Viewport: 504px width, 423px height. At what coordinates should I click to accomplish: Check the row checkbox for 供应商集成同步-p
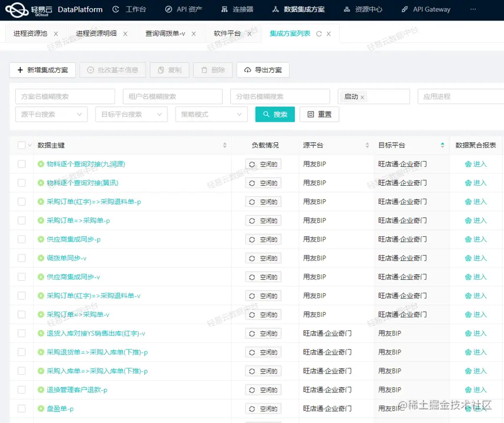click(21, 239)
